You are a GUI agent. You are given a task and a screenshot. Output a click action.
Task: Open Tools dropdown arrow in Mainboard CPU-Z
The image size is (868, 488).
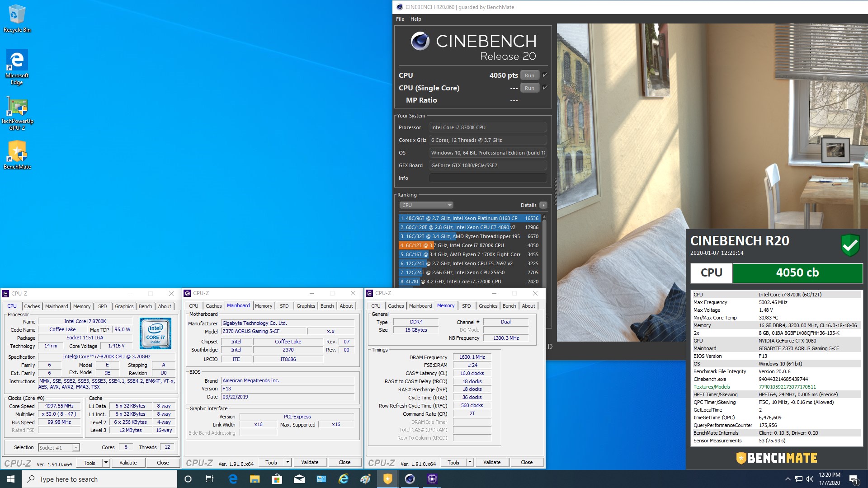[288, 462]
